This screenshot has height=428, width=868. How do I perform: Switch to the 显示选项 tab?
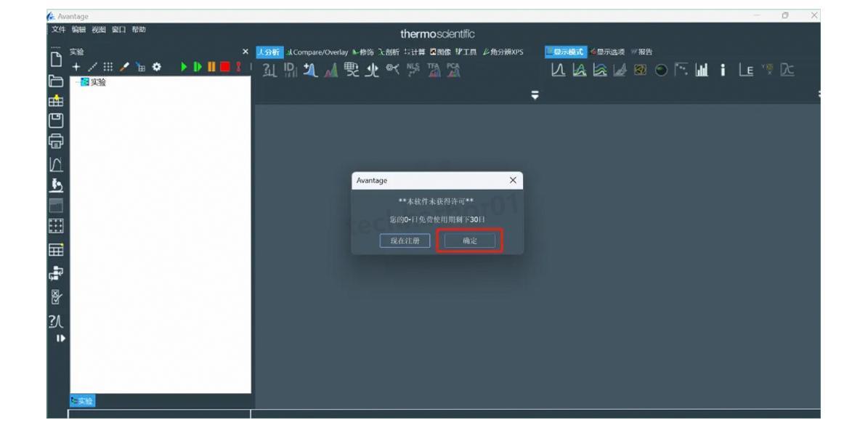(607, 52)
